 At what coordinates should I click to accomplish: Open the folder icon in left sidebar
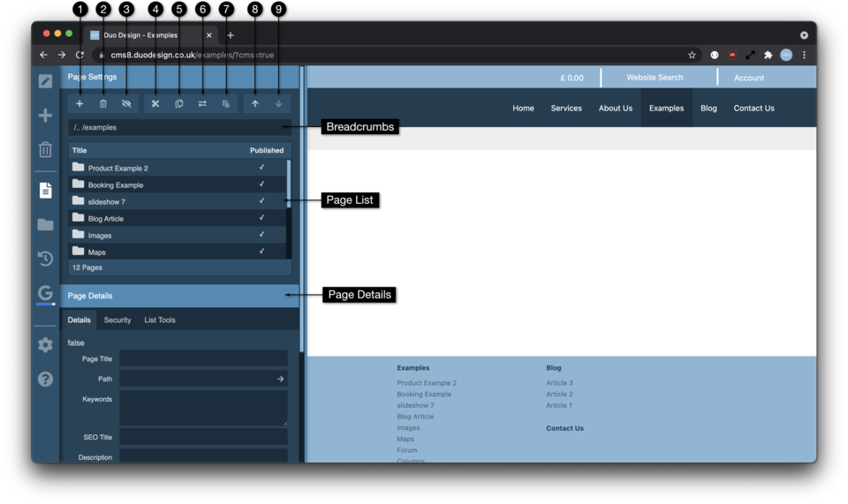[x=45, y=224]
